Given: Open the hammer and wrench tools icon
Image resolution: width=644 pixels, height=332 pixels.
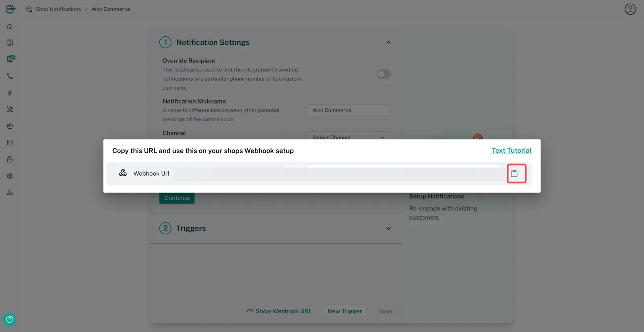Looking at the screenshot, I should 10,110.
